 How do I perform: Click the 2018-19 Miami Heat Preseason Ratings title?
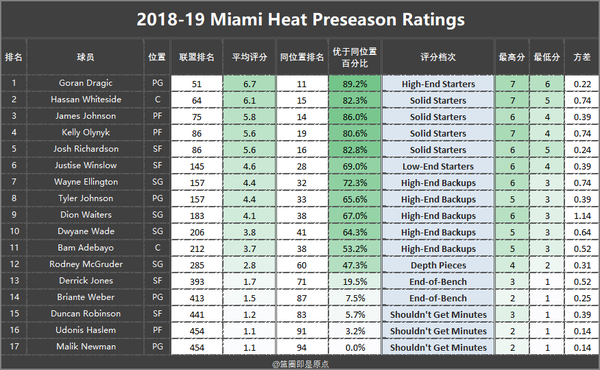(x=300, y=20)
